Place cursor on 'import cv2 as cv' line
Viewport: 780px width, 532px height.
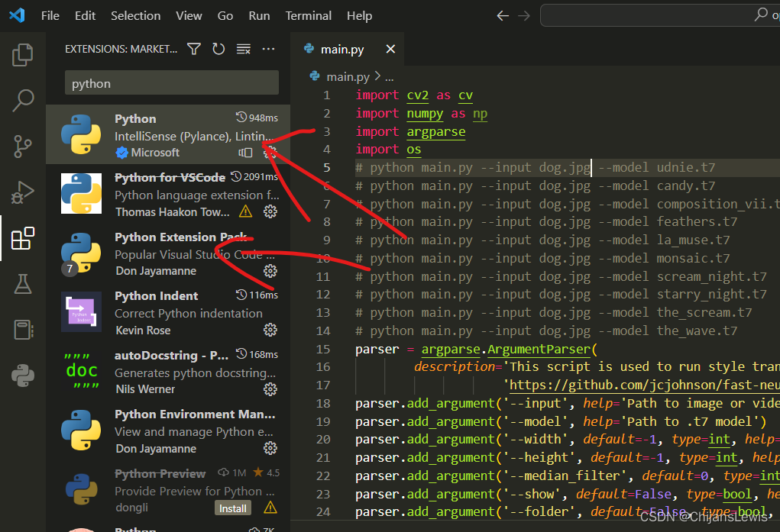(x=414, y=95)
